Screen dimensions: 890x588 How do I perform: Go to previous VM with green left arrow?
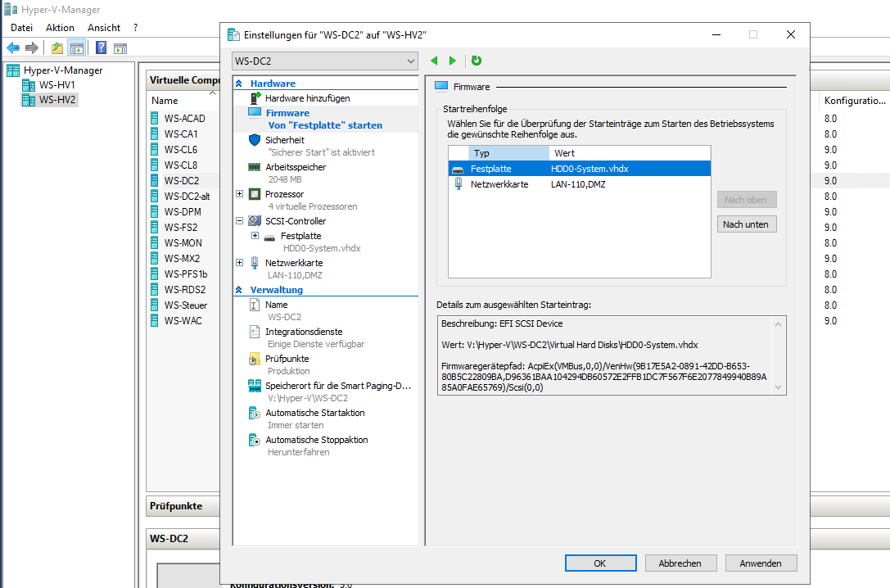[x=434, y=61]
